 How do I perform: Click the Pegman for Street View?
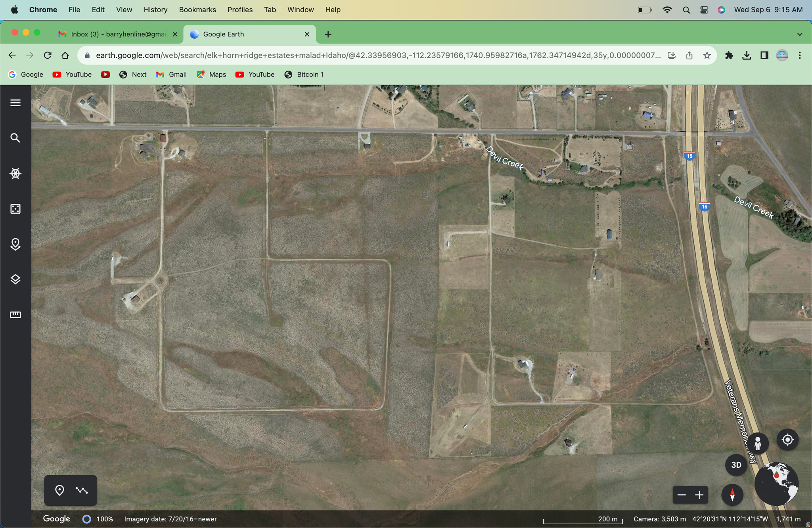(758, 443)
